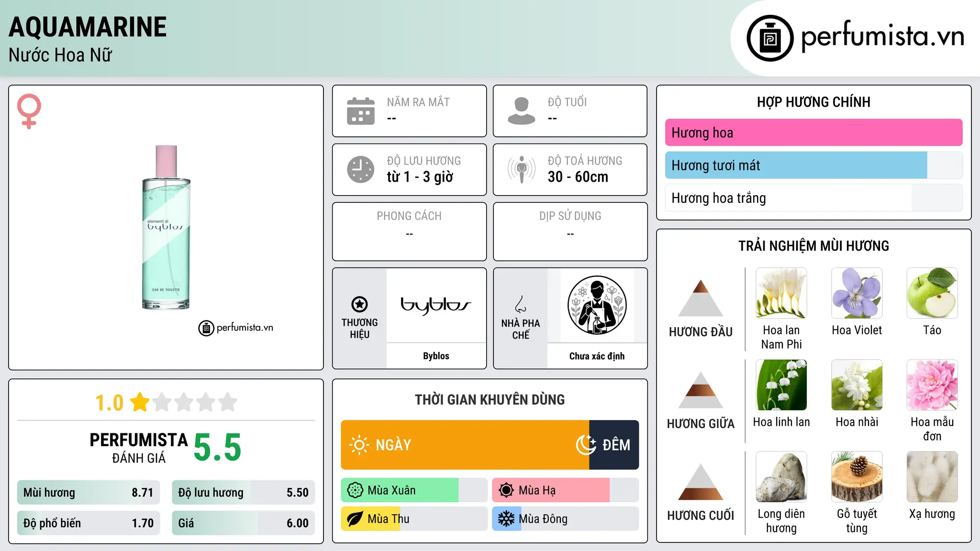The height and width of the screenshot is (551, 980).
Task: Click the sun icon in the Ngày bar
Action: coord(359,445)
